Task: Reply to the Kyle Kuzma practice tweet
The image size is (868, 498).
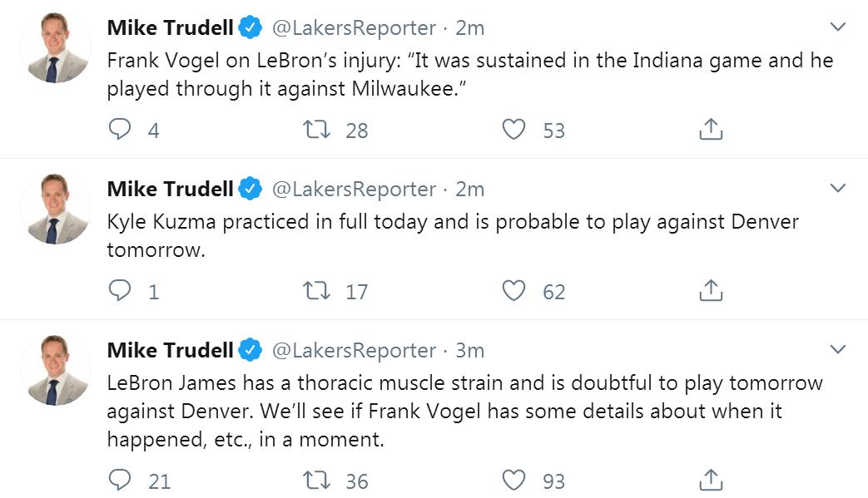Action: (122, 291)
